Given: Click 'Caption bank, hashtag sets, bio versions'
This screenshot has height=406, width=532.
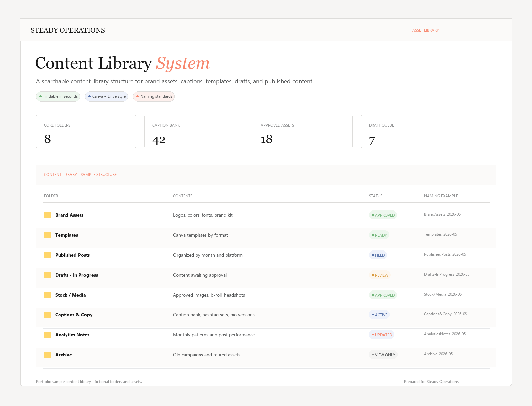Looking at the screenshot, I should pos(214,315).
